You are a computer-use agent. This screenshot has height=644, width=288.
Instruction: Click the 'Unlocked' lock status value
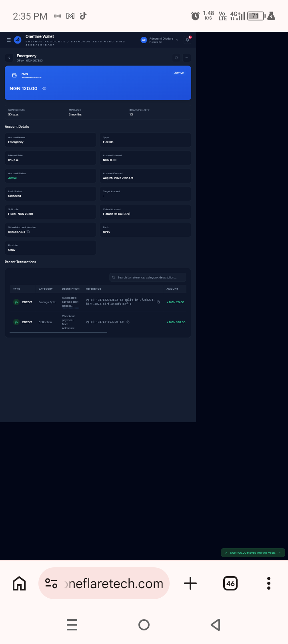pos(15,196)
